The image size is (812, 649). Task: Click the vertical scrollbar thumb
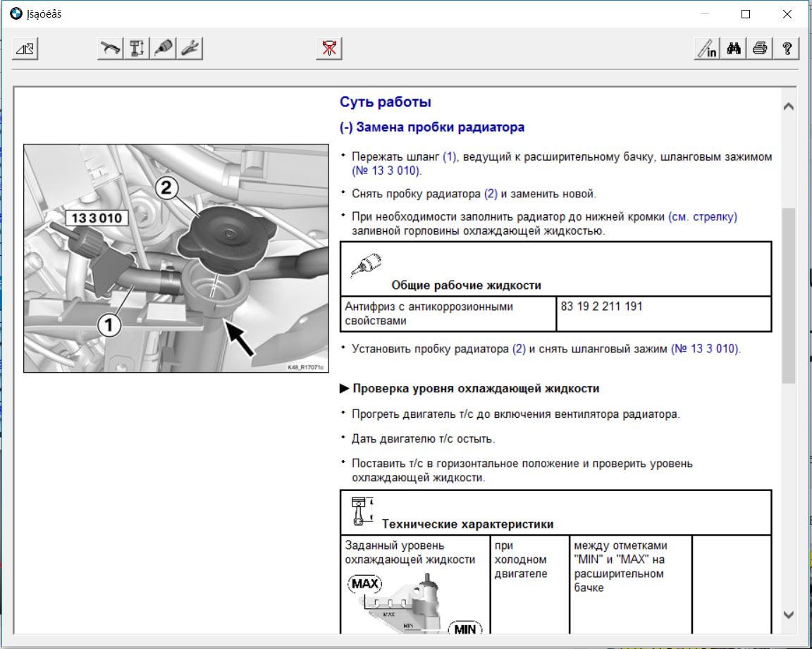coord(788,296)
